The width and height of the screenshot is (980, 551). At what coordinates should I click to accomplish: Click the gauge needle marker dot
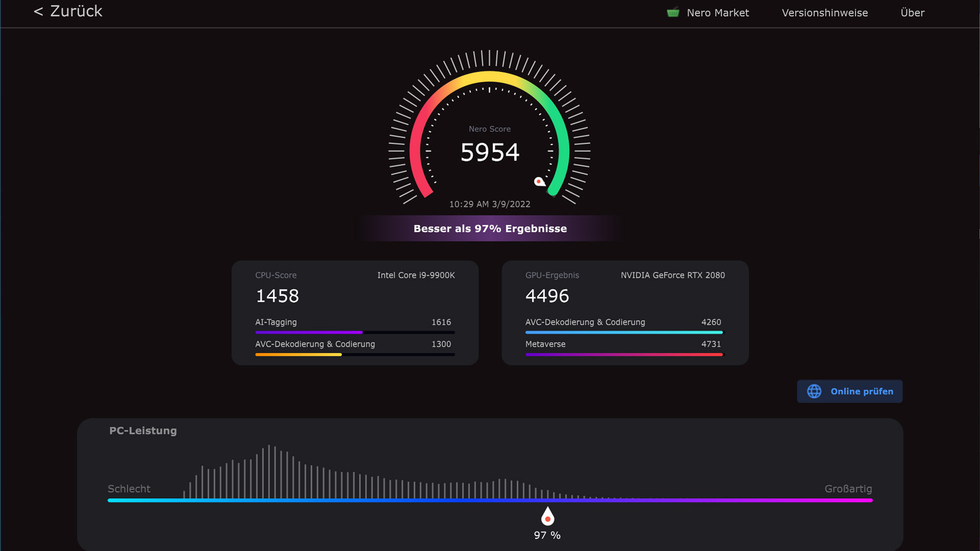(538, 181)
